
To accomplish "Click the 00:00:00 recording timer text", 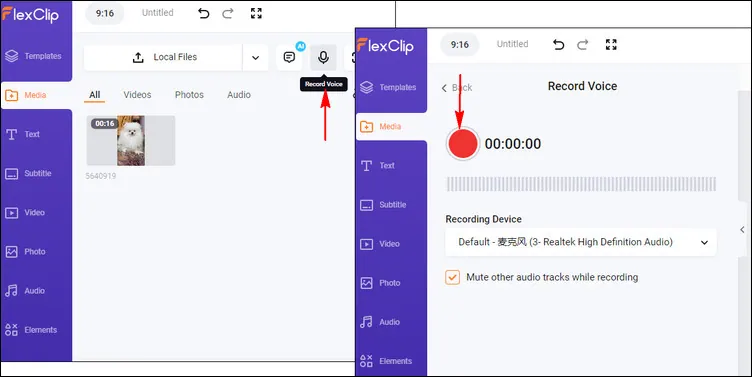I will (x=513, y=144).
